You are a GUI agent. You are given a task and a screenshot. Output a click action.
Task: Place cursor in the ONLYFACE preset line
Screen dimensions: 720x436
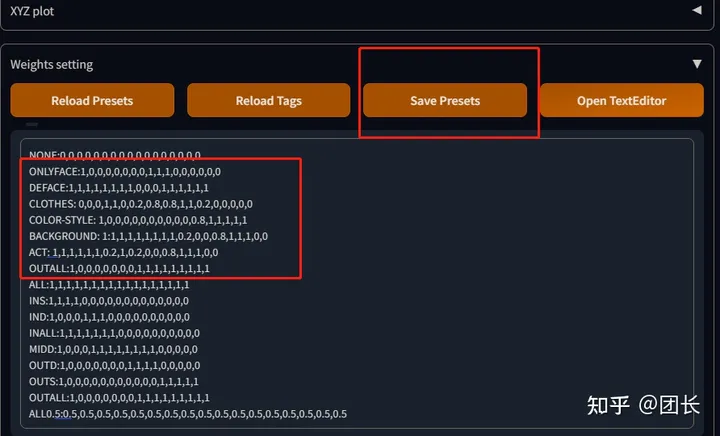point(125,172)
